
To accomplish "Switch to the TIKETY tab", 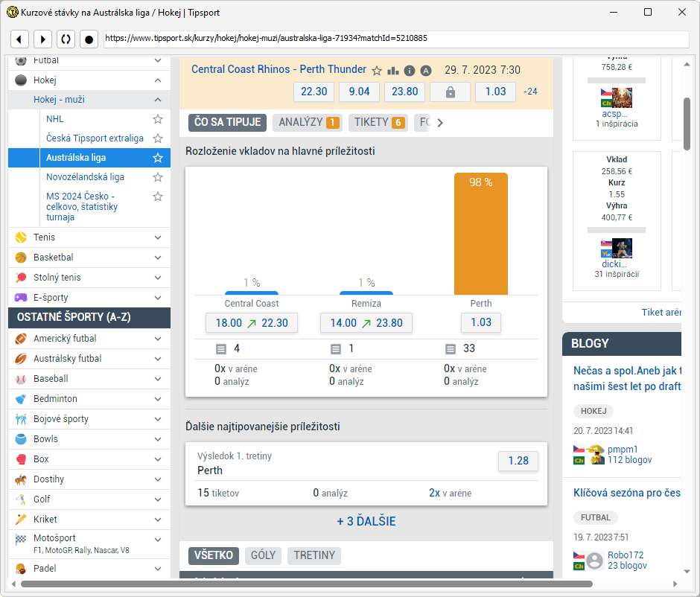I will (378, 122).
